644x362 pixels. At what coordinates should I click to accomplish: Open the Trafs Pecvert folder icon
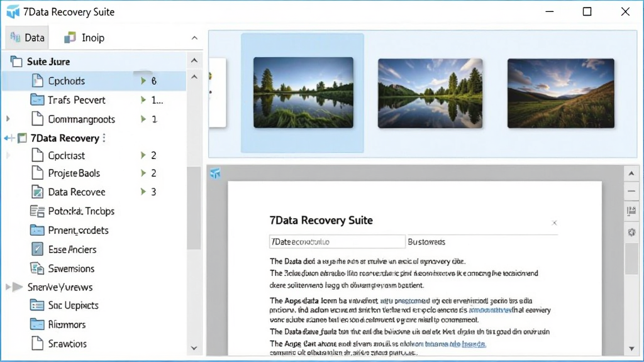tap(37, 100)
